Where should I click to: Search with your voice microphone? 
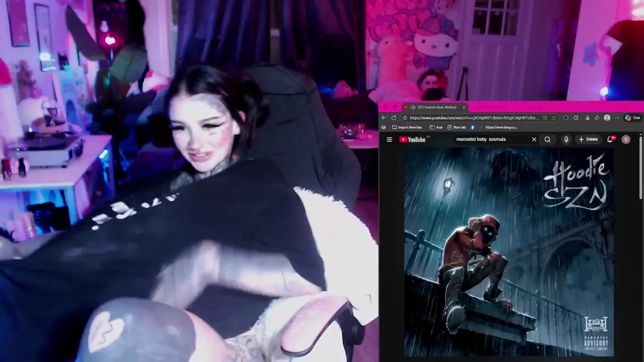point(566,139)
